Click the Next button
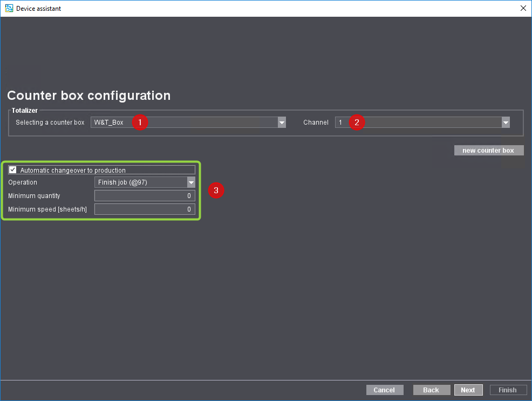Viewport: 532px width, 401px height. point(468,390)
